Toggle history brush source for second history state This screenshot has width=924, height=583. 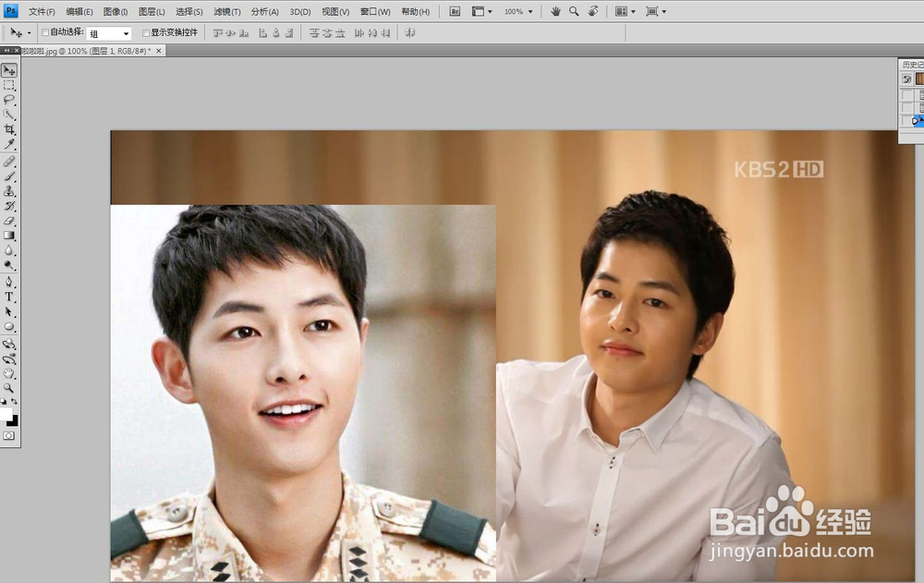coord(907,108)
